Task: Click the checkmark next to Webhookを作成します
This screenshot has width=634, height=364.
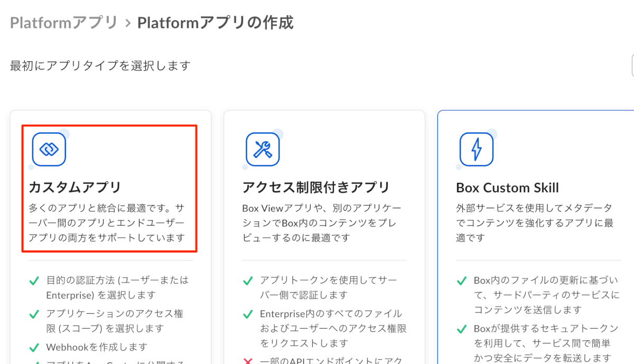Action: 34,348
